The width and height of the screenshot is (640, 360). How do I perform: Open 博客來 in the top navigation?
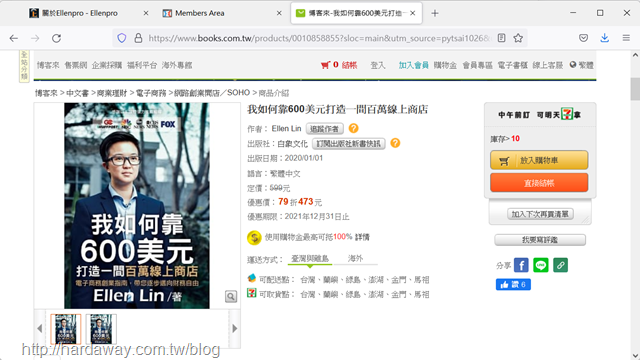(48, 65)
